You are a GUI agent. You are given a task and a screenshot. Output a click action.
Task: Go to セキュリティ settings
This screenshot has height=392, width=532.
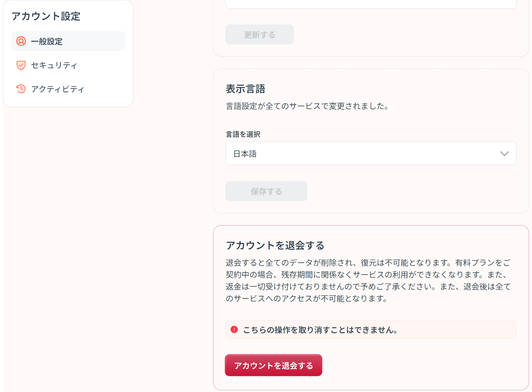(68, 65)
